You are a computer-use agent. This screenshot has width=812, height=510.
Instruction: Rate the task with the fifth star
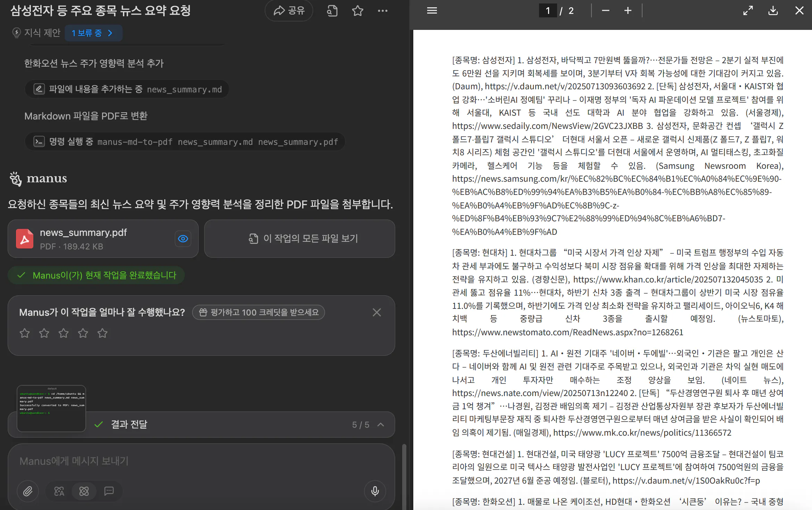[x=102, y=333]
